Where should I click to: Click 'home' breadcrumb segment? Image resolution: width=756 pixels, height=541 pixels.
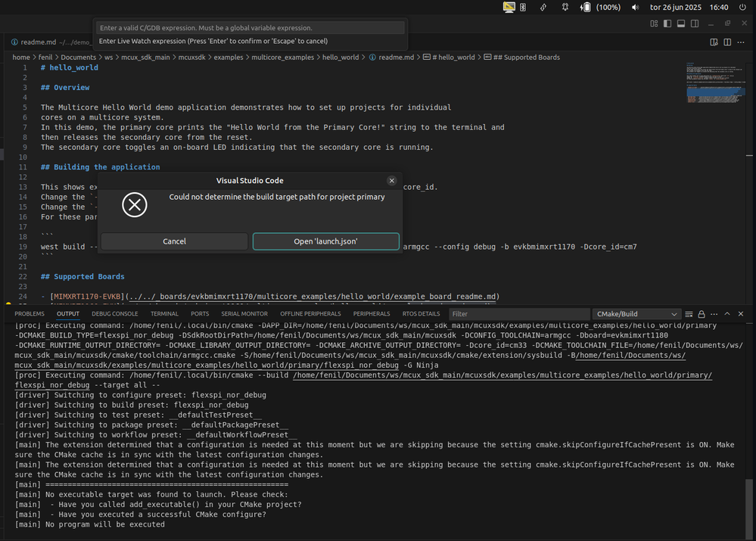pos(21,58)
